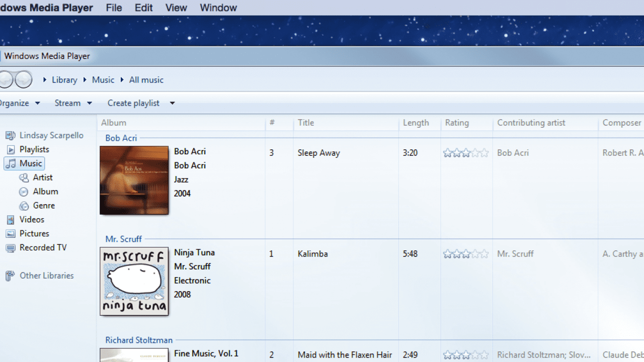Open the Create playlist dropdown arrow
The width and height of the screenshot is (644, 362).
[172, 103]
